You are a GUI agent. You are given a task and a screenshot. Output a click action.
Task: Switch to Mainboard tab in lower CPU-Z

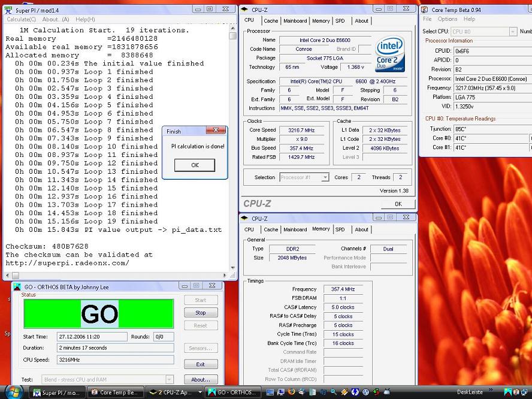point(295,229)
